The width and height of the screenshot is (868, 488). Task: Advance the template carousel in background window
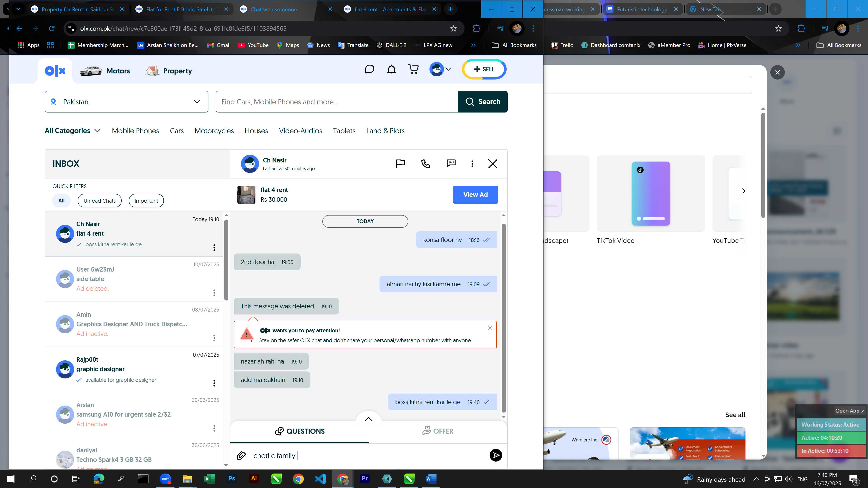[743, 191]
